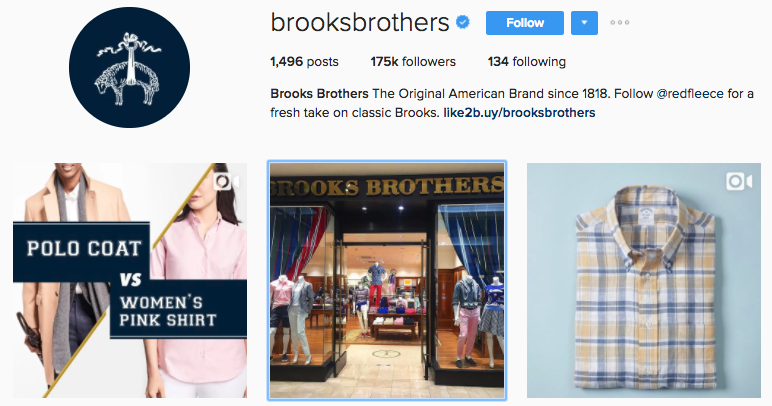View the 1,496 posts count
Viewport: 772px width, 406px height.
pos(304,62)
